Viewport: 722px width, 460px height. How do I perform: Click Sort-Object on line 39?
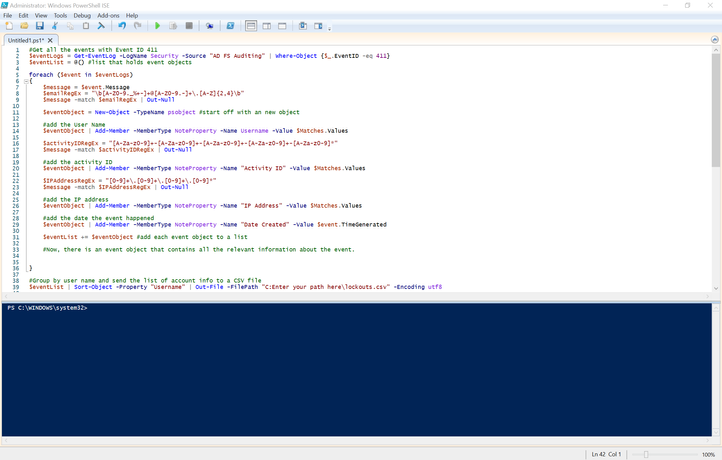[93, 287]
